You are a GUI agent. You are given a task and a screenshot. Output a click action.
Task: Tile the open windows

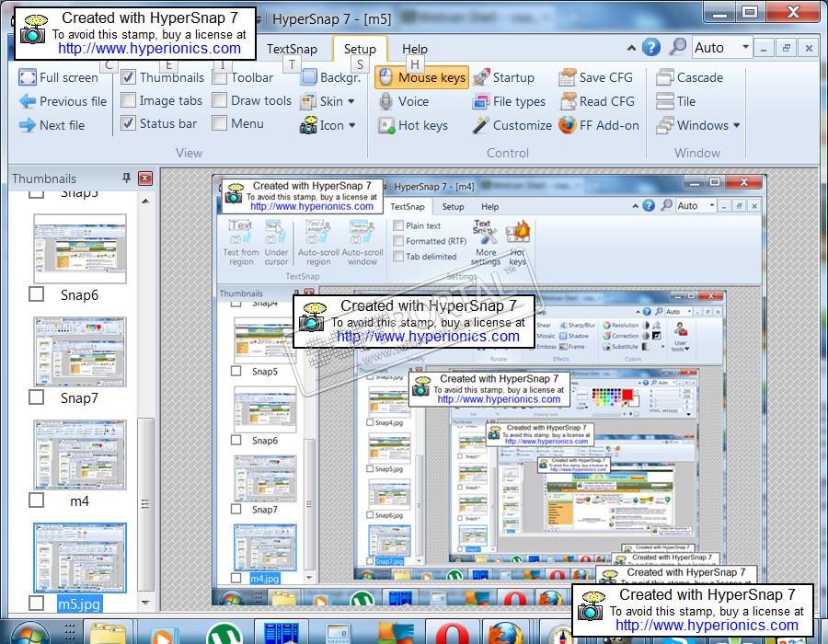[x=676, y=101]
